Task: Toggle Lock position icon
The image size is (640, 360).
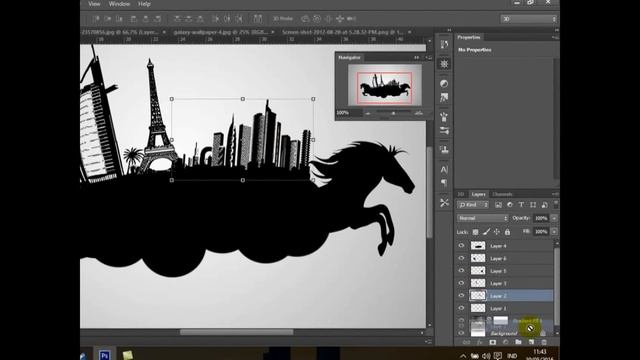Action: (497, 232)
